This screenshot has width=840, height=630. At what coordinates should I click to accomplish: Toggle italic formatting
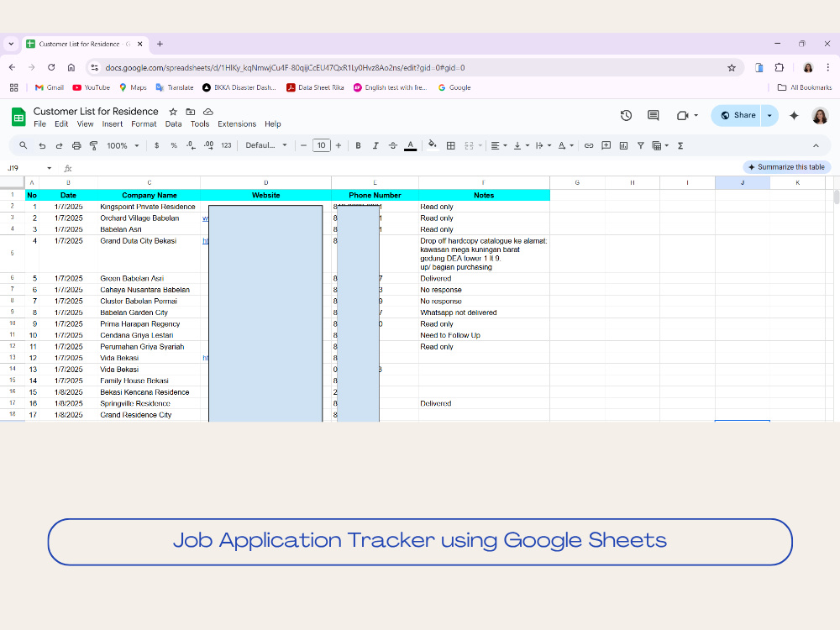coord(375,145)
